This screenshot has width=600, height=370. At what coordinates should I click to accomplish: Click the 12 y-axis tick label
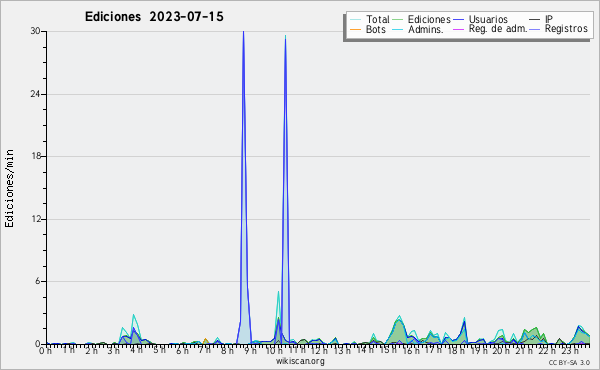pyautogui.click(x=36, y=219)
